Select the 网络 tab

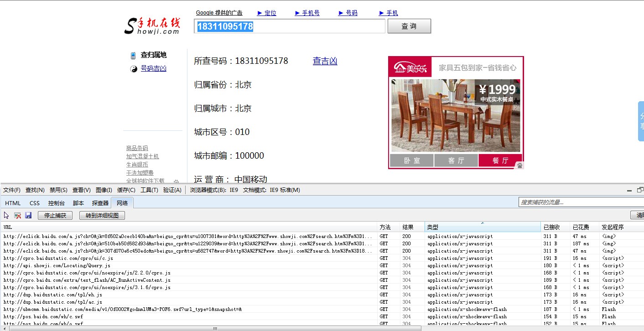(x=122, y=203)
